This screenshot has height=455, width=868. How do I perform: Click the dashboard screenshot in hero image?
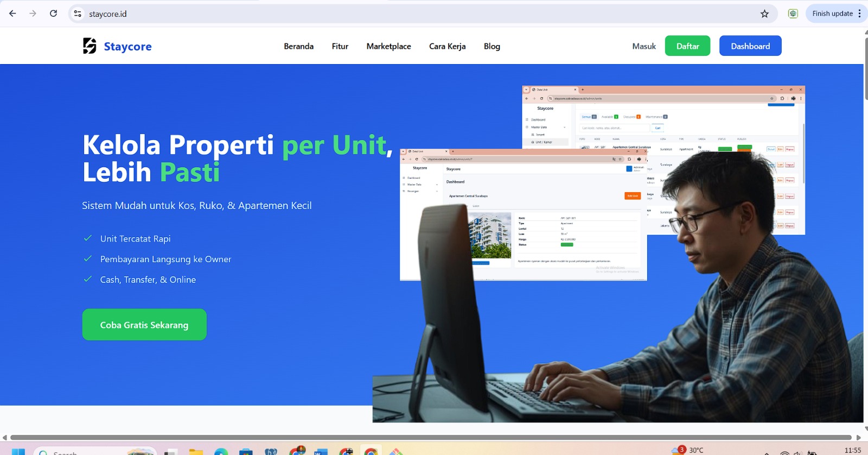pos(524,214)
